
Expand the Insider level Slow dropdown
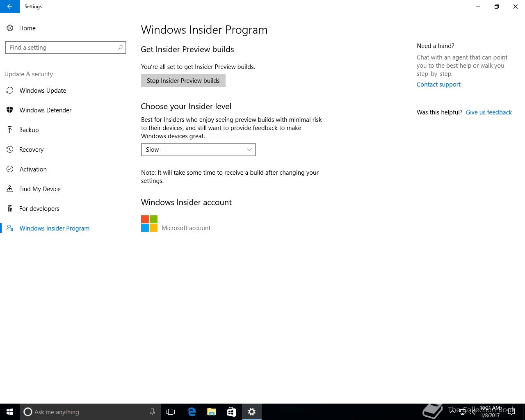coord(199,150)
